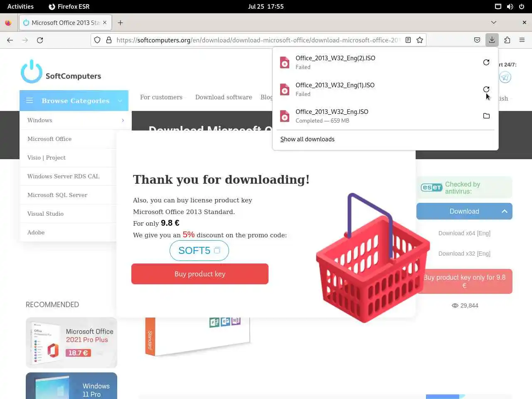Click the red Buy product key button
The width and height of the screenshot is (532, 399).
click(200, 274)
